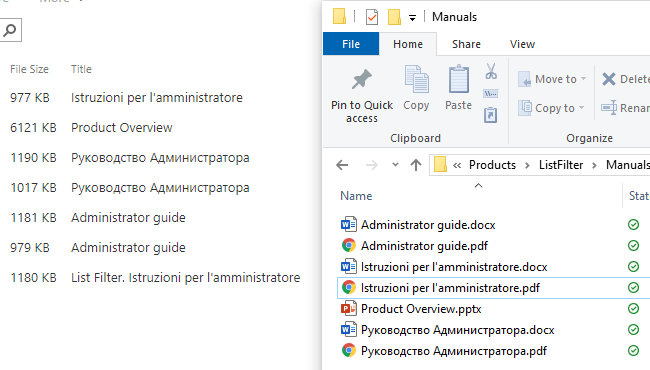Image resolution: width=650 pixels, height=370 pixels.
Task: Click Word icon of Administrator guide.docx
Action: pyautogui.click(x=349, y=225)
